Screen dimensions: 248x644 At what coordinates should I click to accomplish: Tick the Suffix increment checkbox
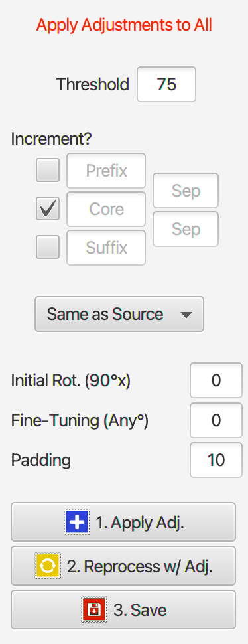[48, 247]
